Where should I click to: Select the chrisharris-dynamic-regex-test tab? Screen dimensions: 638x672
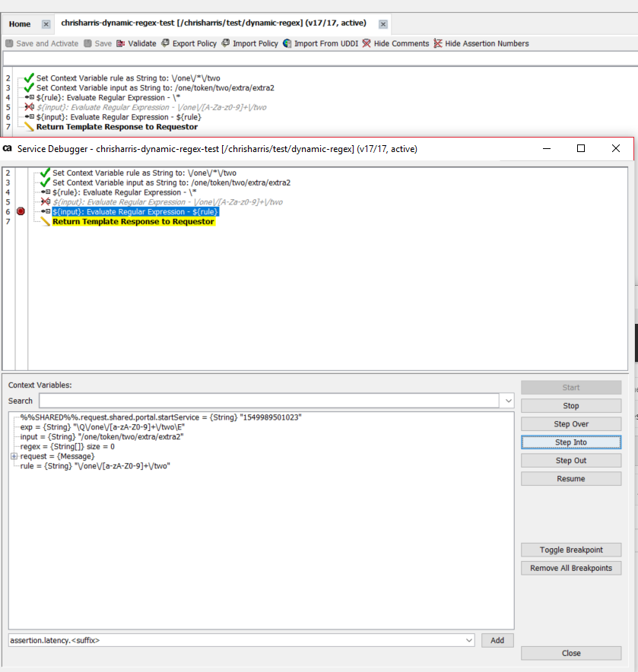click(x=213, y=23)
